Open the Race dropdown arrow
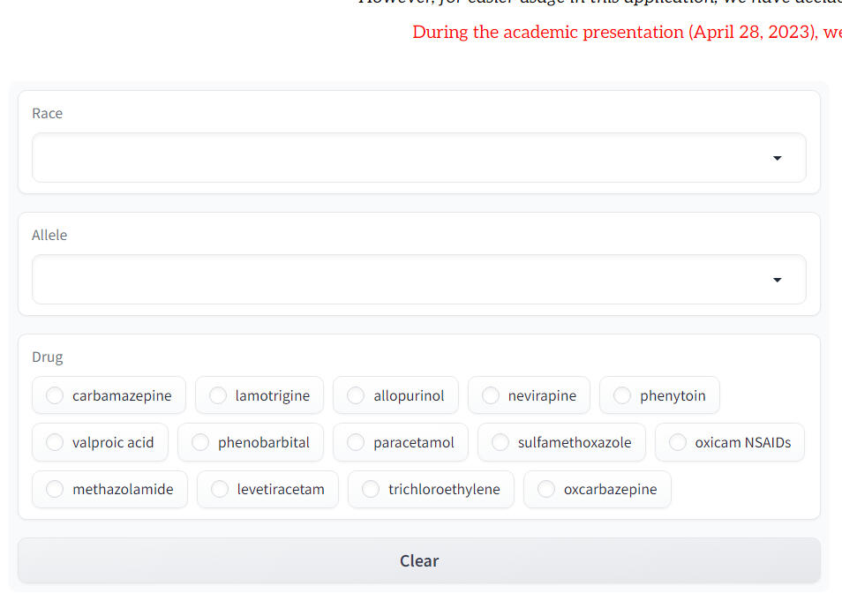Image resolution: width=842 pixels, height=616 pixels. (x=777, y=158)
